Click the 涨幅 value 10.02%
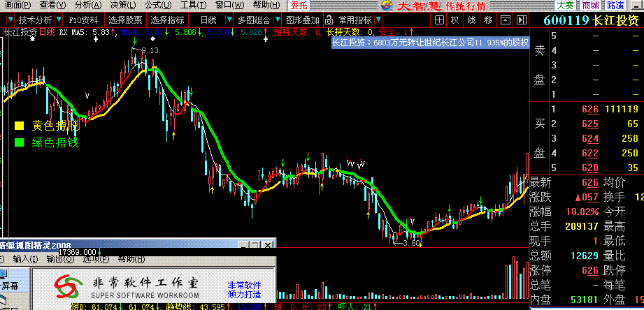 pyautogui.click(x=580, y=212)
